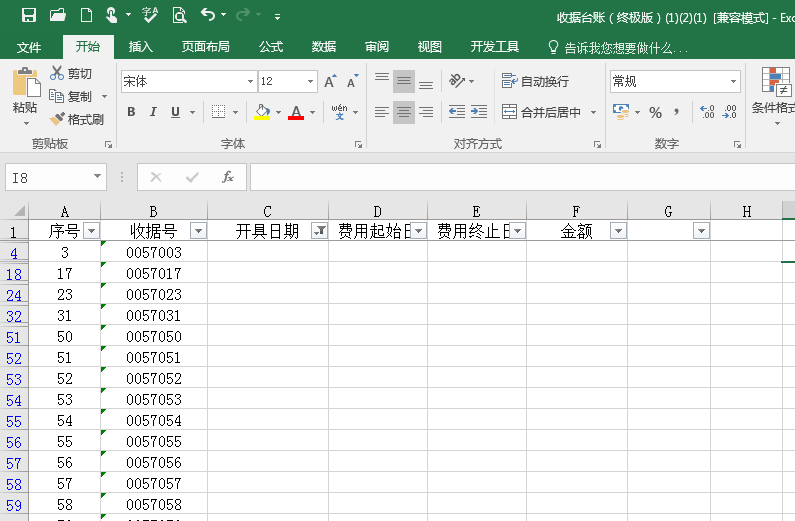
Task: Open the 文件 menu tab
Action: pyautogui.click(x=29, y=47)
